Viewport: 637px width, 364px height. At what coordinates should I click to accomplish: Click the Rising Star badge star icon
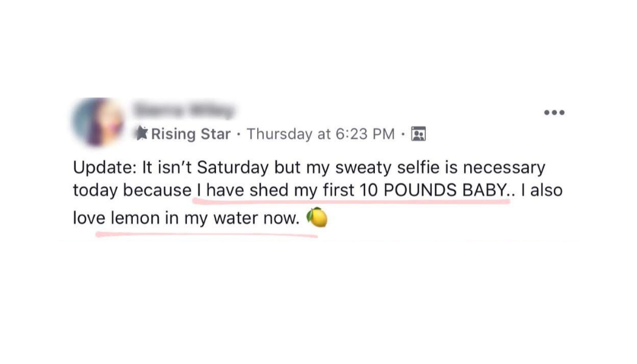tap(141, 134)
